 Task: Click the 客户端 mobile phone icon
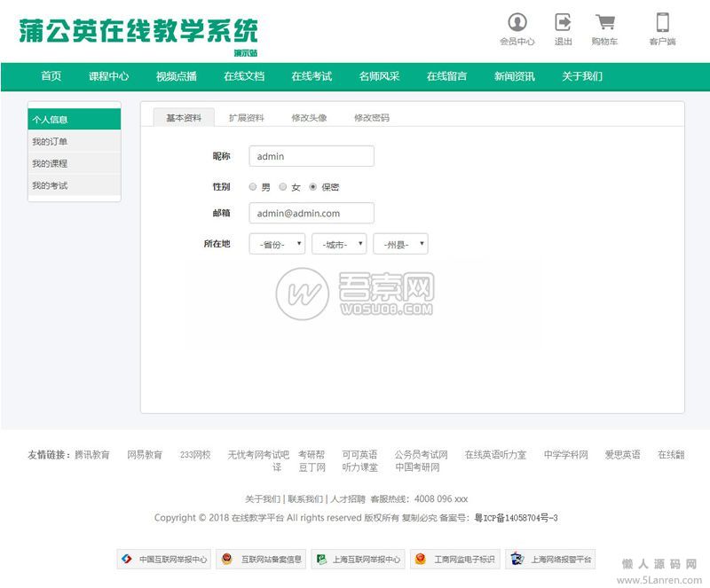pos(662,22)
